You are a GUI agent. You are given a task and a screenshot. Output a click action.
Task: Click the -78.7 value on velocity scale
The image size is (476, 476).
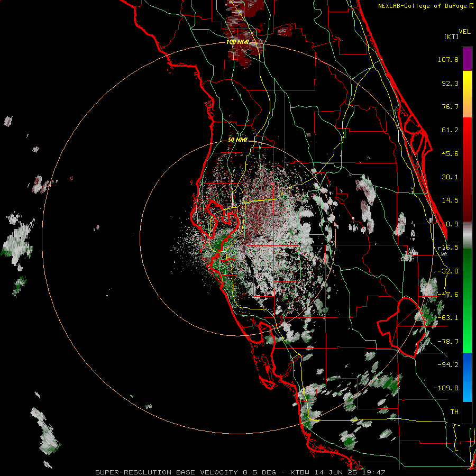448,342
